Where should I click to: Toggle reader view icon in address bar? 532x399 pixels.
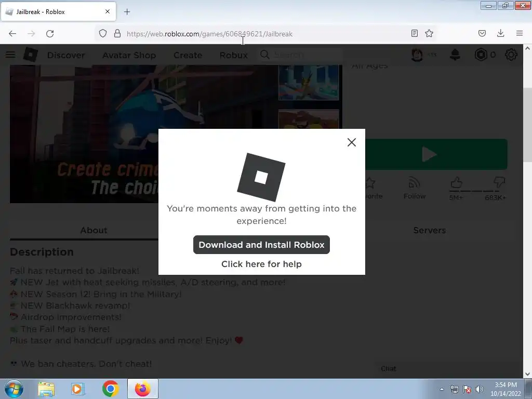[x=414, y=33]
